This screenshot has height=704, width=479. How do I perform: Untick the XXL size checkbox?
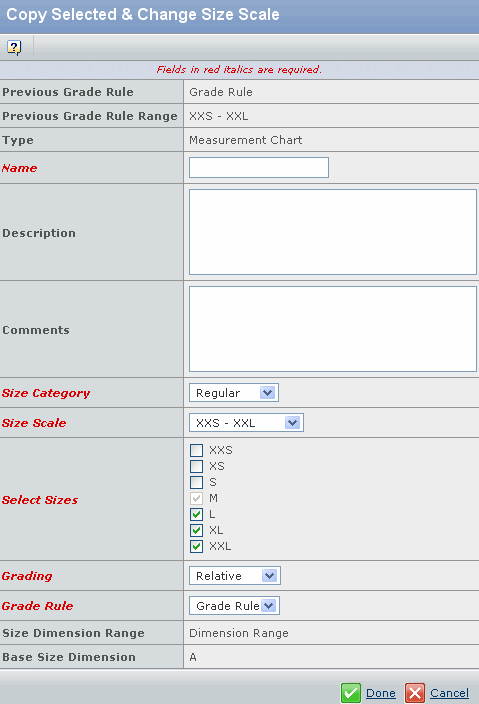tap(196, 546)
